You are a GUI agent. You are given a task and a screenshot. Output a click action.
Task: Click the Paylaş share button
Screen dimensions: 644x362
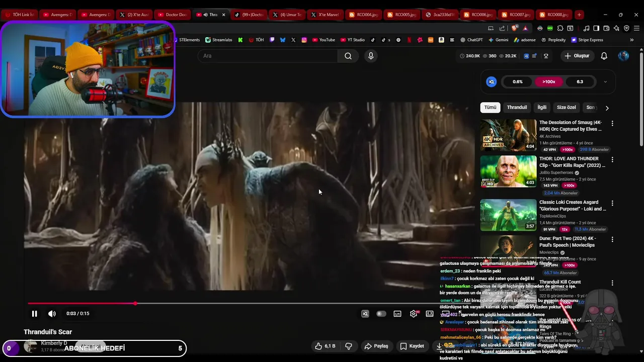tap(376, 346)
